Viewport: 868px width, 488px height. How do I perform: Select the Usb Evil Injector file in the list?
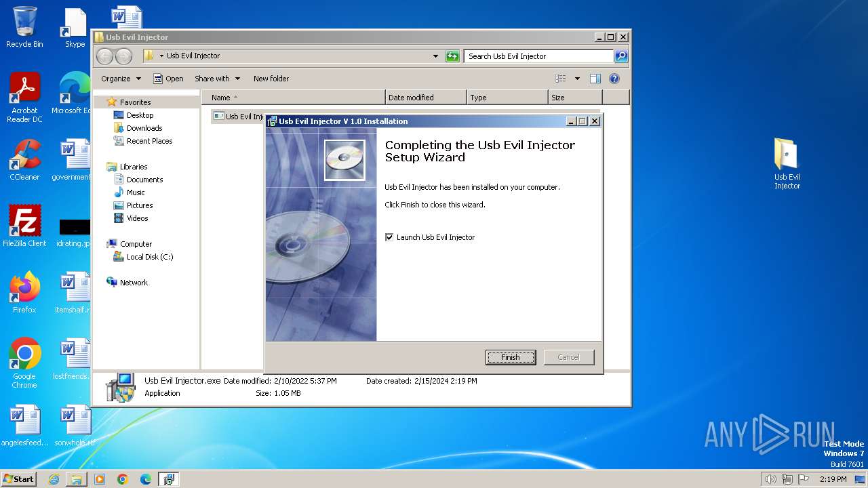[239, 117]
